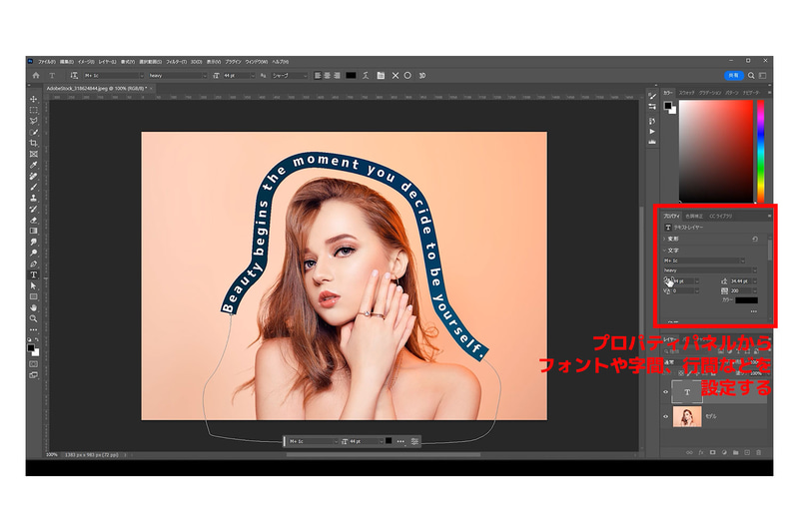Viewport: 799px width, 532px height.
Task: Select the Crop tool
Action: (x=34, y=143)
